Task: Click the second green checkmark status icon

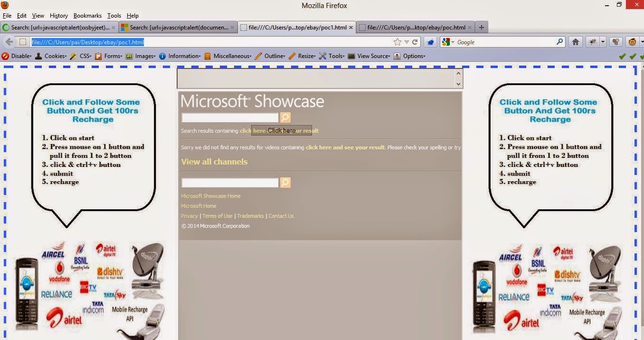Action: pos(633,56)
